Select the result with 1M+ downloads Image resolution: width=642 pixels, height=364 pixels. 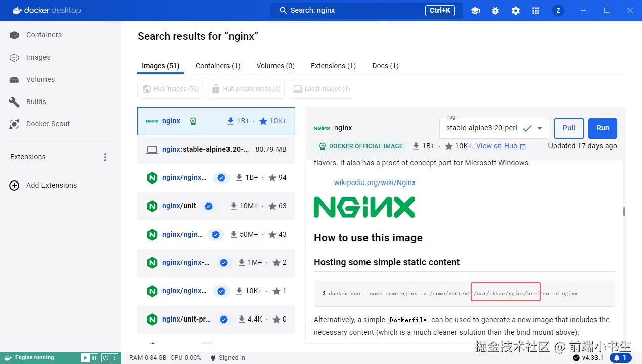point(216,263)
